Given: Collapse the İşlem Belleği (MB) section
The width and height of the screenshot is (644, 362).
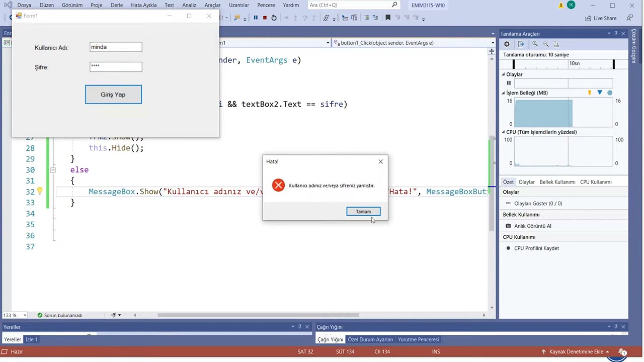Looking at the screenshot, I should click(x=503, y=93).
